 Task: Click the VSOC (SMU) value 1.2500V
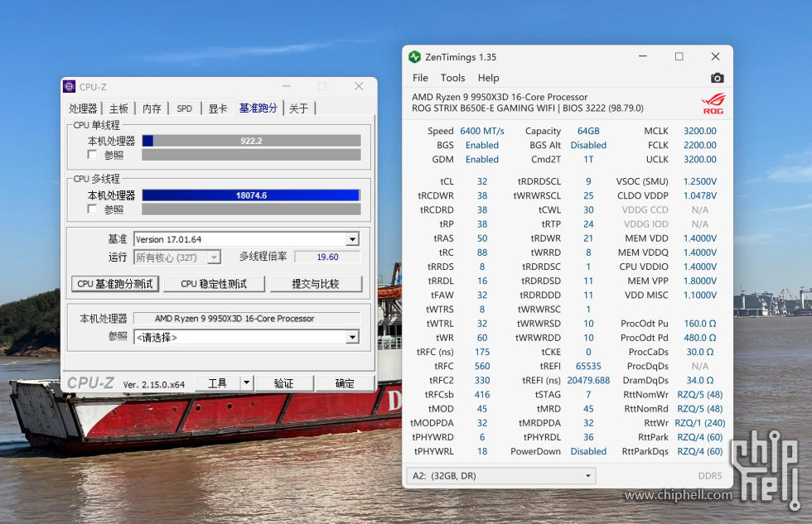699,181
